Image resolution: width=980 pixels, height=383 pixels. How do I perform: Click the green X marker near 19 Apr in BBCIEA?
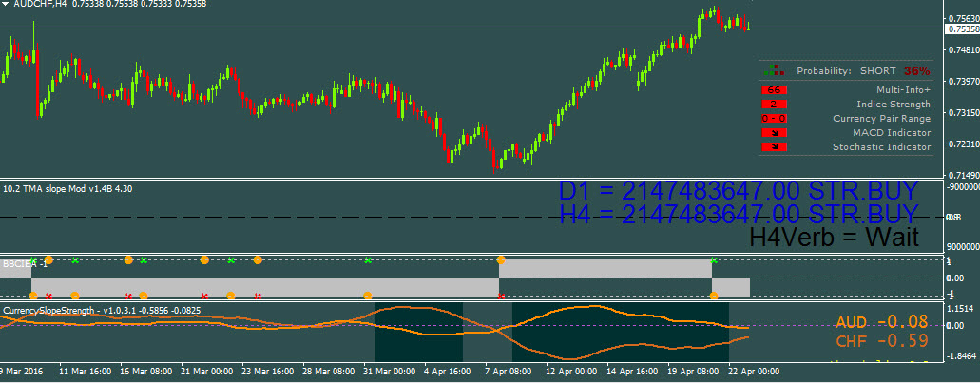point(714,259)
